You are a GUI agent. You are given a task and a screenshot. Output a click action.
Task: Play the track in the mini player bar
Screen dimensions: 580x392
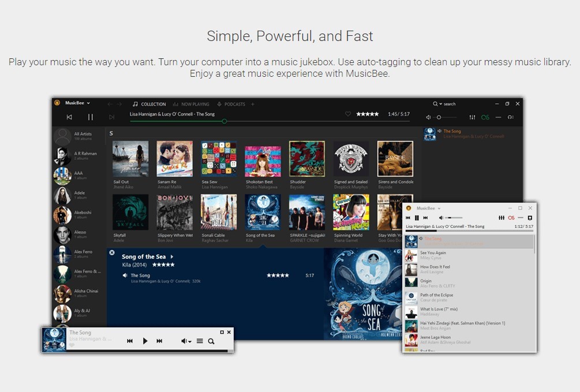pyautogui.click(x=145, y=341)
